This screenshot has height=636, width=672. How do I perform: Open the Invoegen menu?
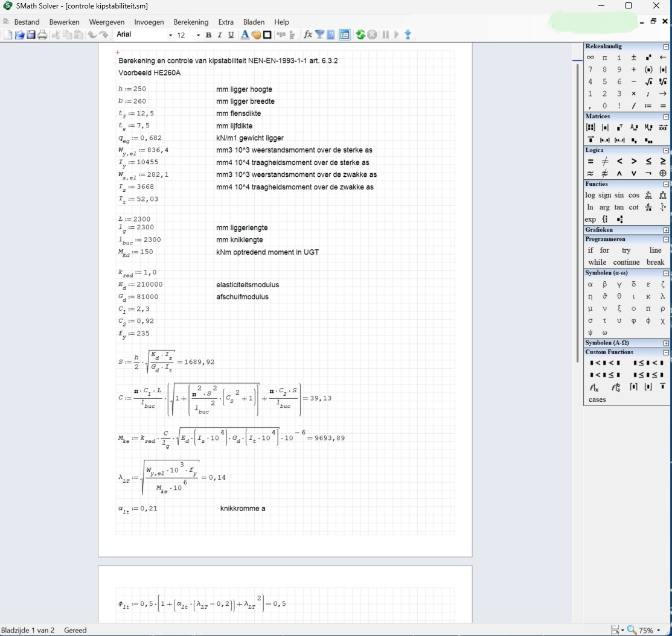click(149, 22)
